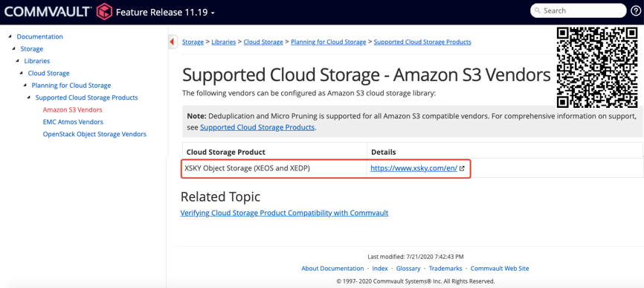Screen dimensions: 644x288
Task: Open the Glossary footer link
Action: click(x=408, y=269)
